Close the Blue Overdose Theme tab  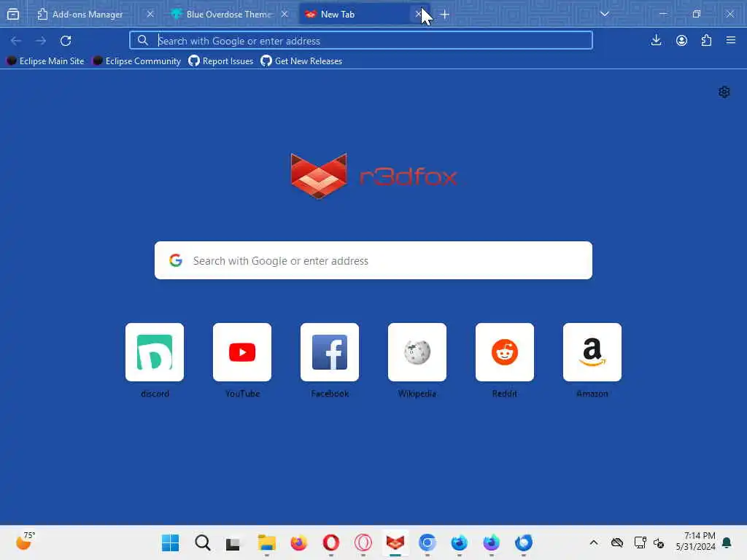tap(285, 15)
